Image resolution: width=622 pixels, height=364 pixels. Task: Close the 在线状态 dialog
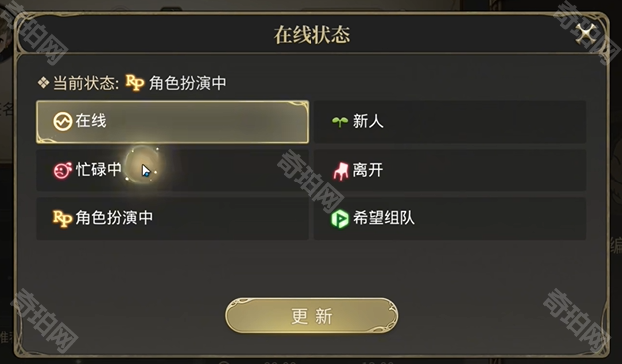click(x=586, y=33)
